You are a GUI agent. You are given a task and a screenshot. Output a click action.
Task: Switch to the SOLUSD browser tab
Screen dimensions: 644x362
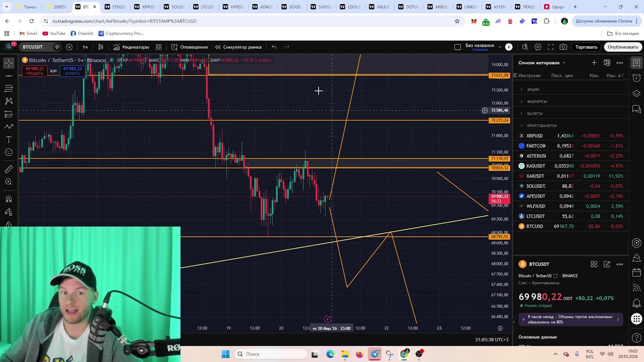pos(174,7)
